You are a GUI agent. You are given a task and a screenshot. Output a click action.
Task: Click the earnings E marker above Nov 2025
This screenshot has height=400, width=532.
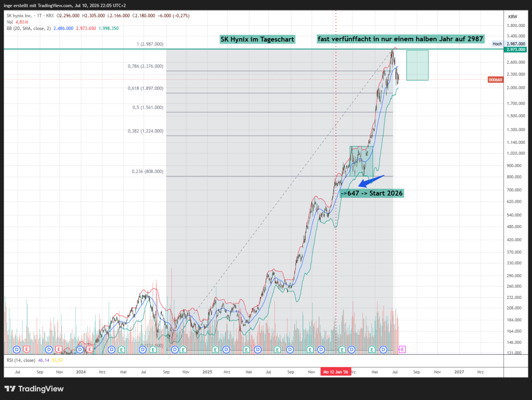tap(310, 349)
